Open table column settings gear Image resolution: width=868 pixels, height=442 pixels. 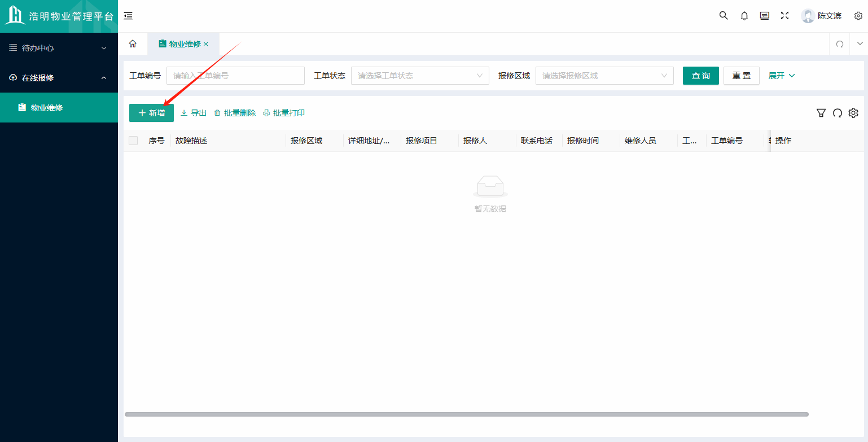point(853,113)
